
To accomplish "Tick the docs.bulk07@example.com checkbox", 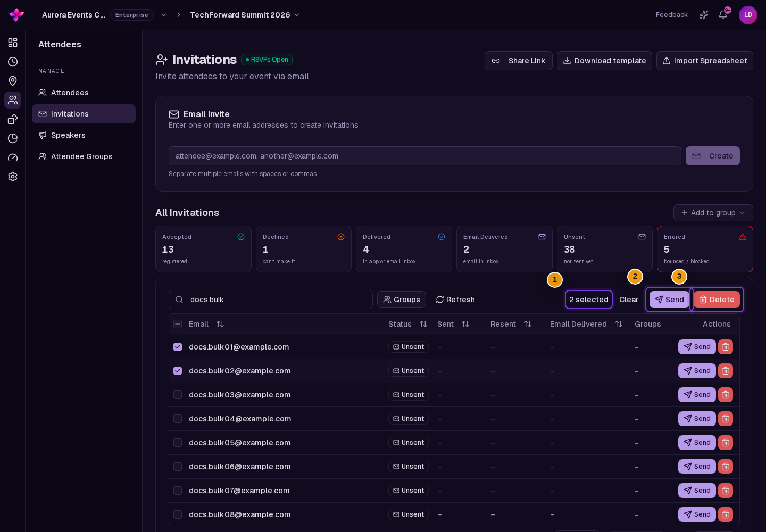I will point(178,491).
